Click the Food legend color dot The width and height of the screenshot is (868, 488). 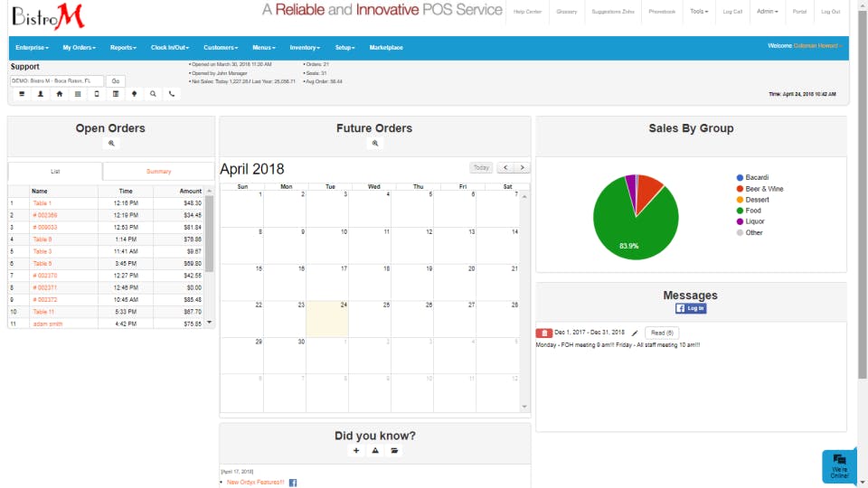coord(740,211)
